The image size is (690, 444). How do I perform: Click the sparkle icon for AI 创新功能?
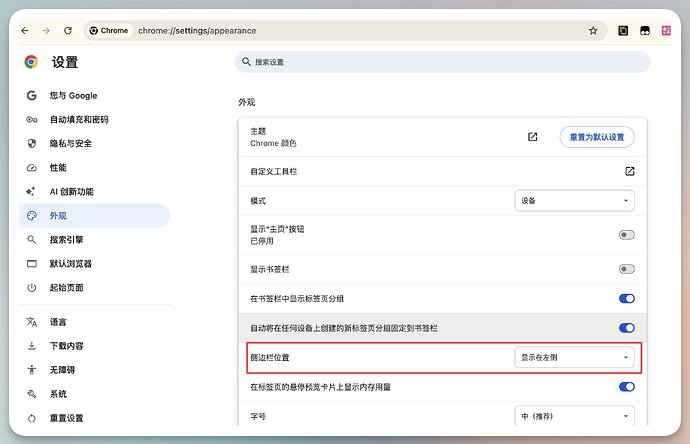pyautogui.click(x=31, y=191)
